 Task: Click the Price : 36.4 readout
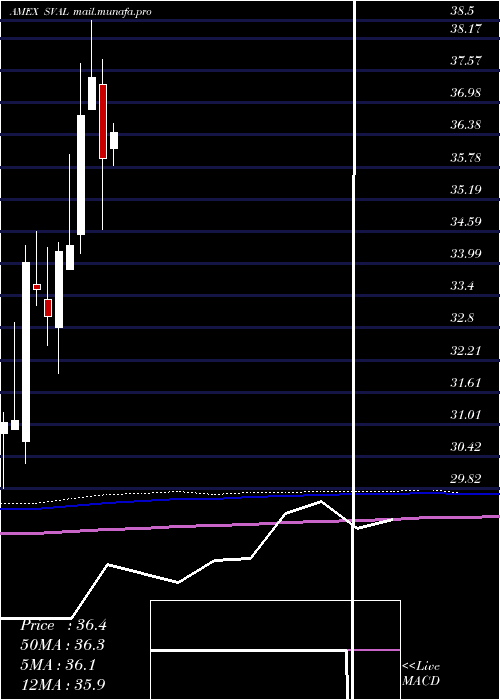[x=63, y=625]
